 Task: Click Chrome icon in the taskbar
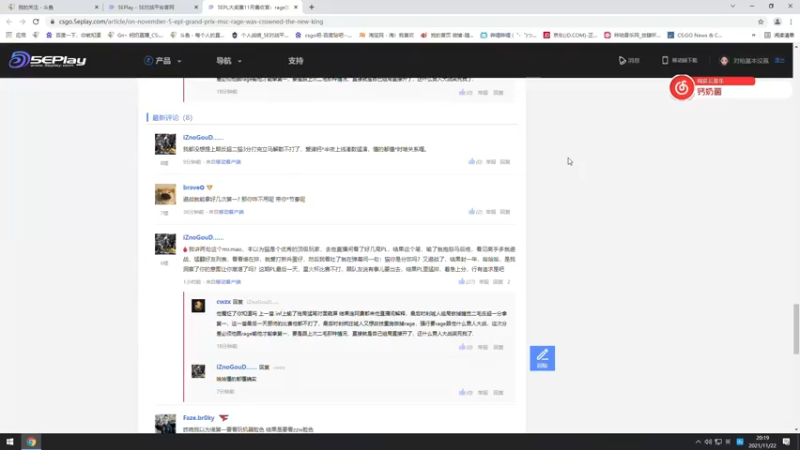[x=31, y=442]
